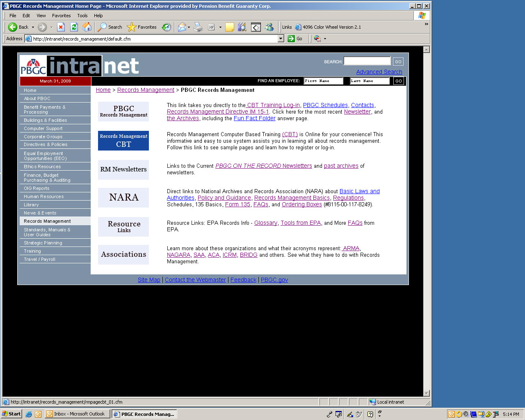Open the Tools menu
The image size is (525, 420).
pos(82,16)
